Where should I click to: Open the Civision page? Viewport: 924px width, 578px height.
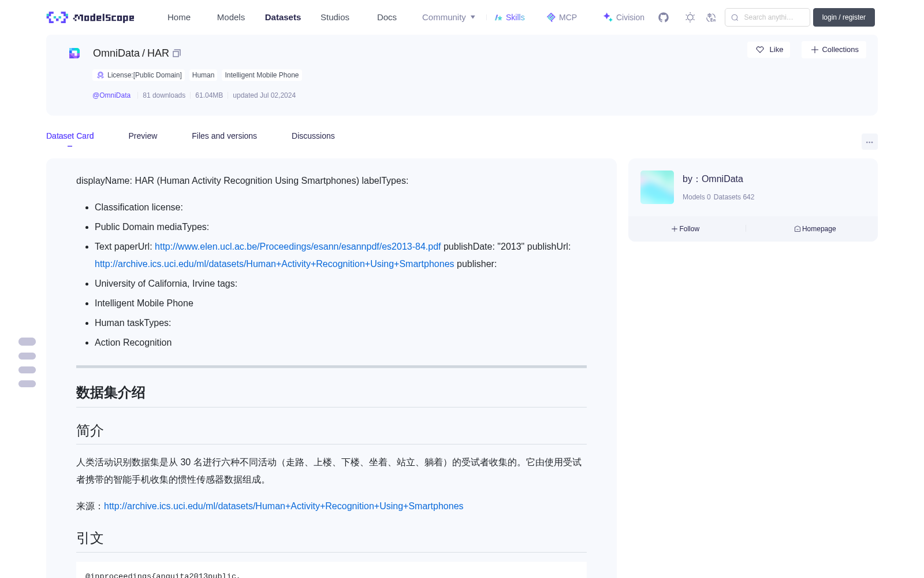(x=624, y=17)
